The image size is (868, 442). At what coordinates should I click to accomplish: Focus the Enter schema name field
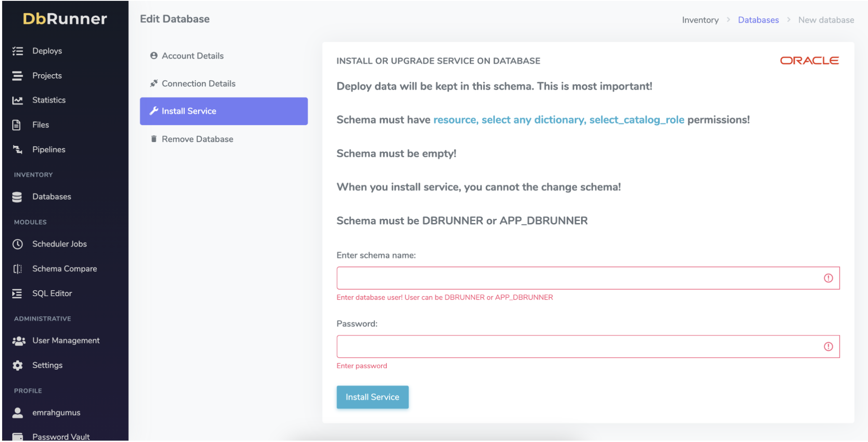click(x=577, y=278)
